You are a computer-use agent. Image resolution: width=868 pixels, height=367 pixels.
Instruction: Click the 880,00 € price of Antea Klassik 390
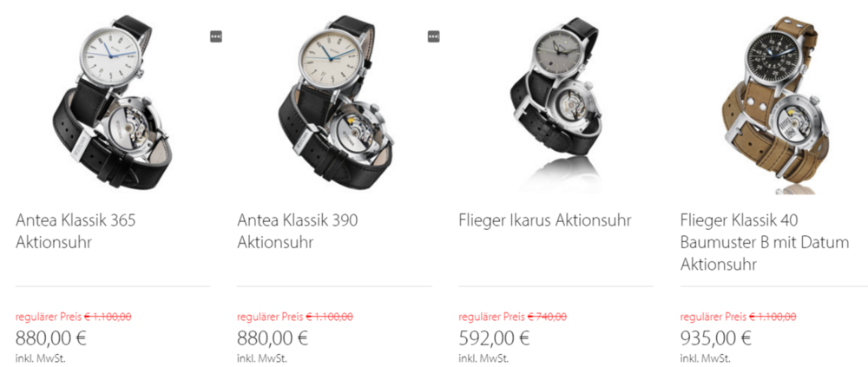pyautogui.click(x=273, y=338)
